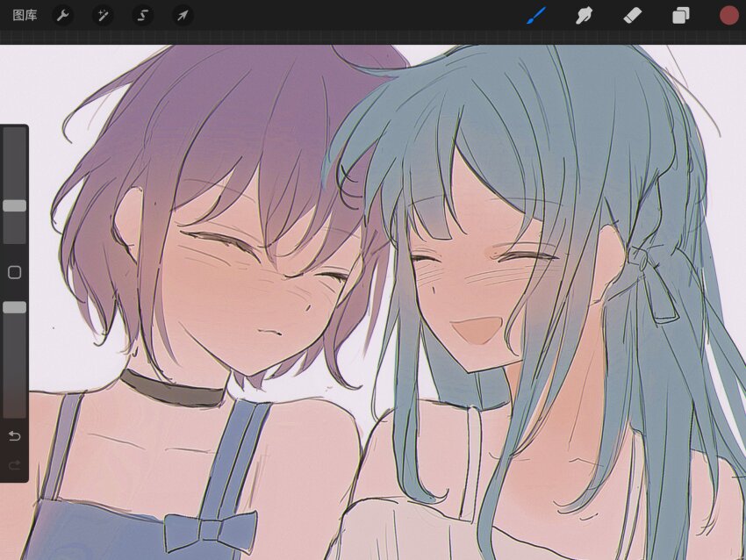The height and width of the screenshot is (560, 746).
Task: Adjust the brush opacity slider
Action: tap(14, 307)
